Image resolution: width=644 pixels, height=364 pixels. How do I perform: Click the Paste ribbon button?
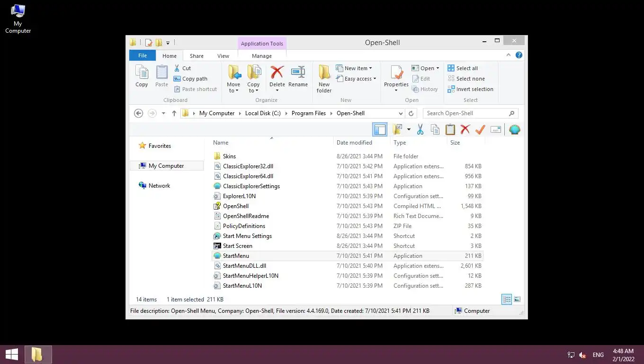tap(161, 76)
